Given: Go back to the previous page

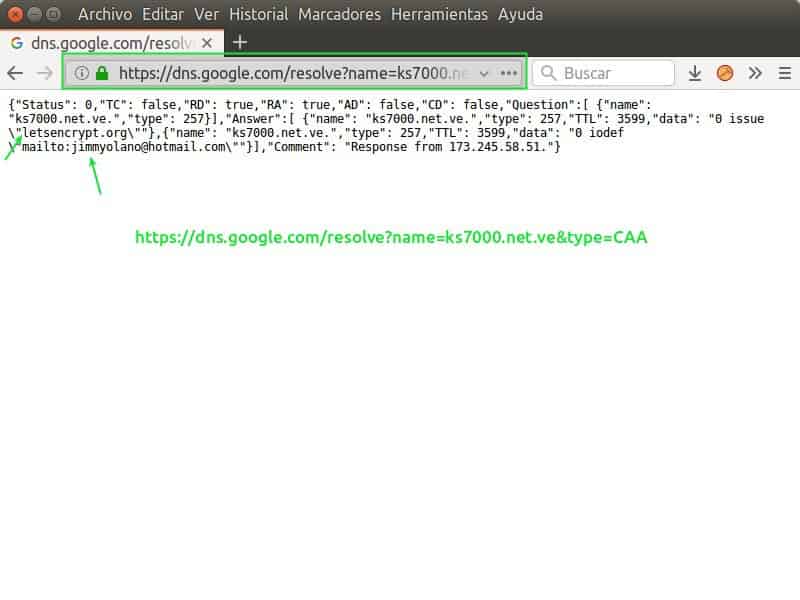Looking at the screenshot, I should (15, 73).
